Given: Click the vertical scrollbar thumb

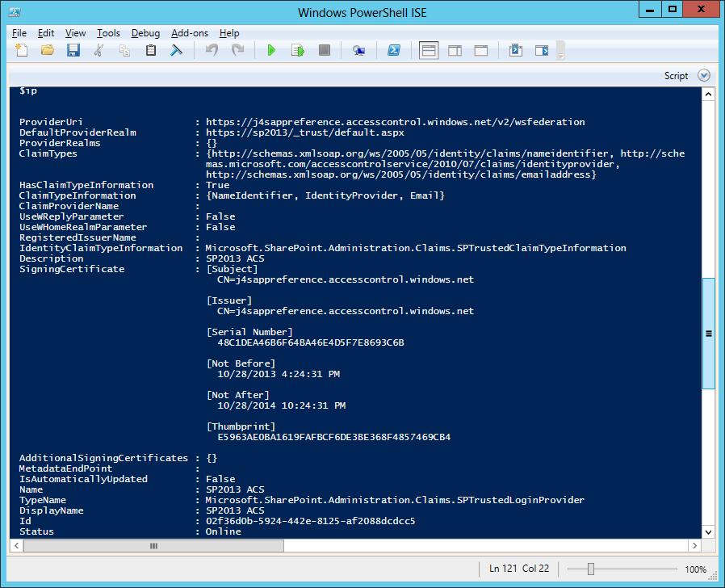Looking at the screenshot, I should (708, 333).
